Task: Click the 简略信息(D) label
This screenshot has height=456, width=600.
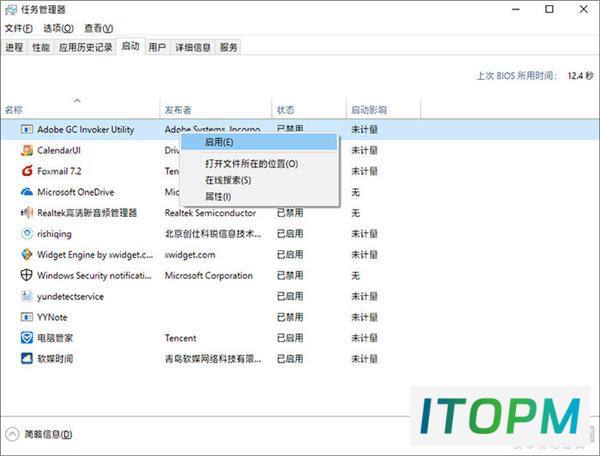Action: 48,434
